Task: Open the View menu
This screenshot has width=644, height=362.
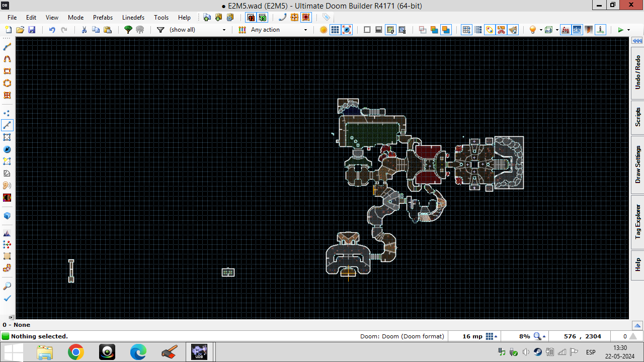Action: pos(52,18)
